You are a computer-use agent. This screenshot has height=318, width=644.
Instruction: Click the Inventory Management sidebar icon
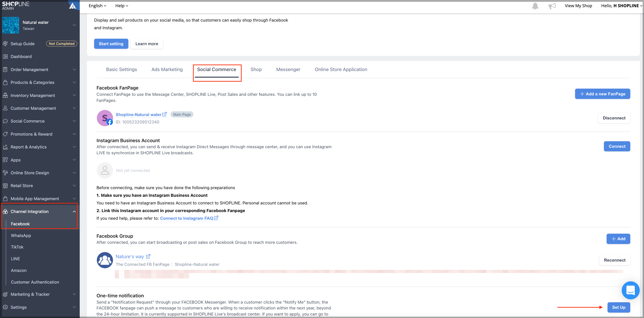5,95
